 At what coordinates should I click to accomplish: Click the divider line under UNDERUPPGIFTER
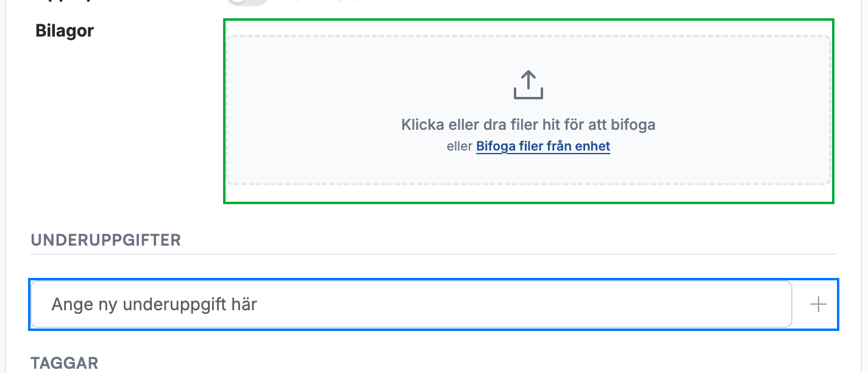433,254
